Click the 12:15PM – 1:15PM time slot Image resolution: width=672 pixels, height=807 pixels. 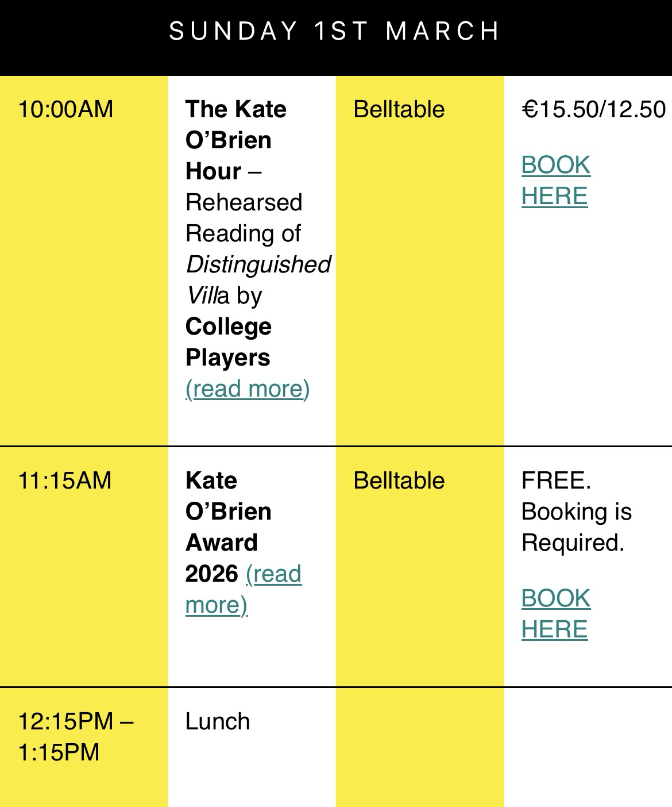(75, 737)
